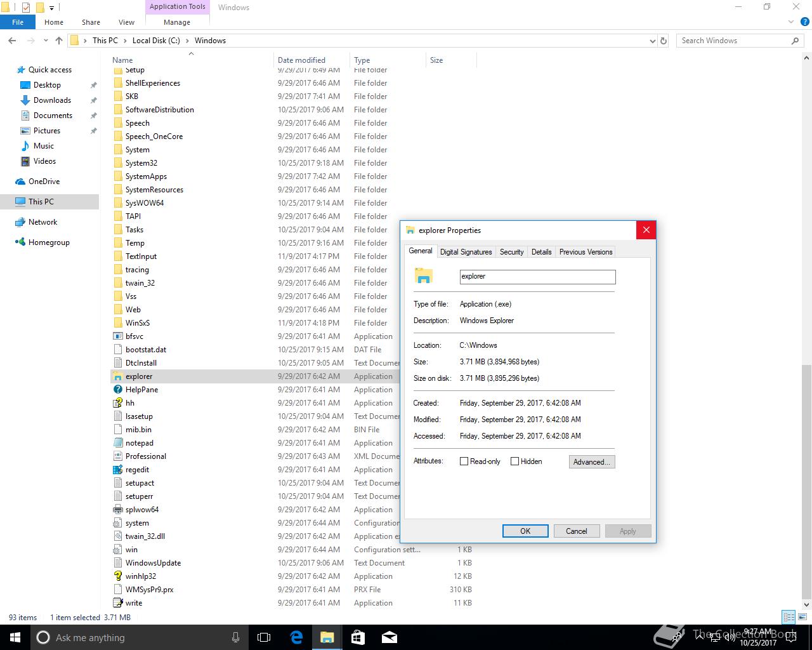812x650 pixels.
Task: Click the explorer file icon in list
Action: (117, 376)
